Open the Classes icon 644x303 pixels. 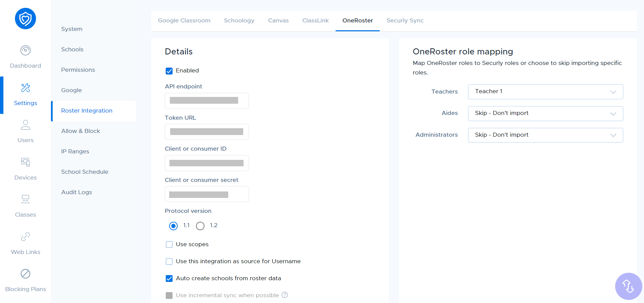click(25, 199)
